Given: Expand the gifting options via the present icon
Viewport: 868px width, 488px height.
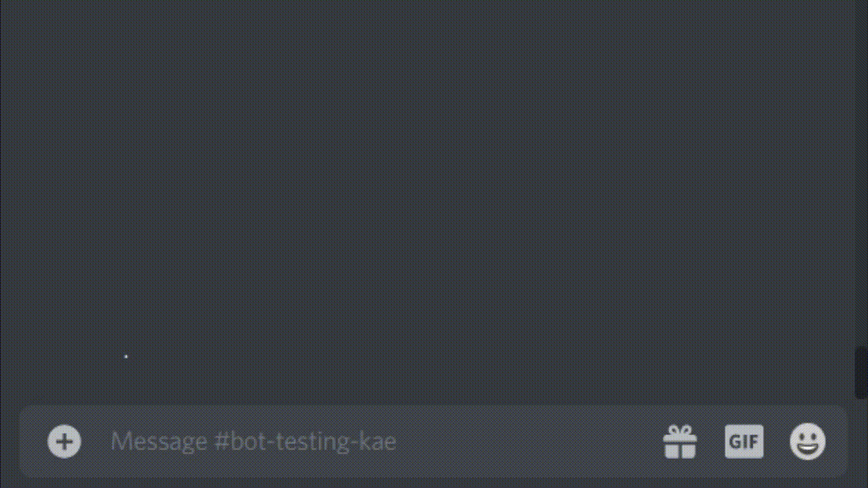Looking at the screenshot, I should (x=679, y=442).
